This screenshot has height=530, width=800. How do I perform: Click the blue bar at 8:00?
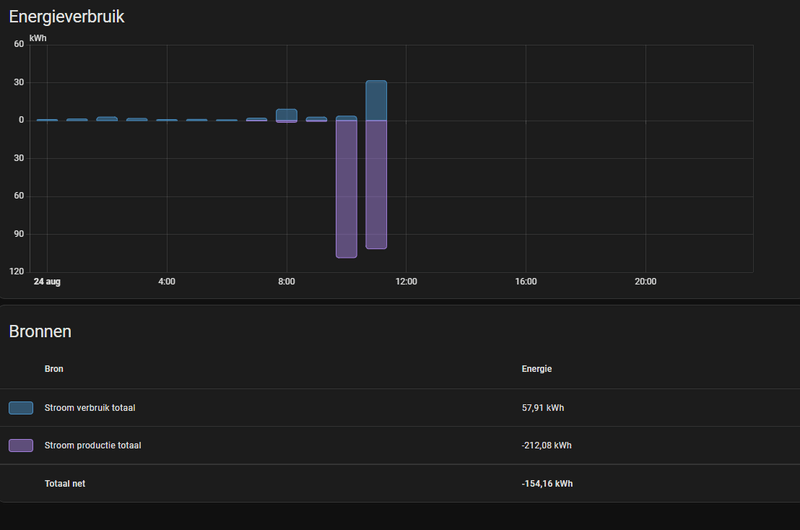287,115
